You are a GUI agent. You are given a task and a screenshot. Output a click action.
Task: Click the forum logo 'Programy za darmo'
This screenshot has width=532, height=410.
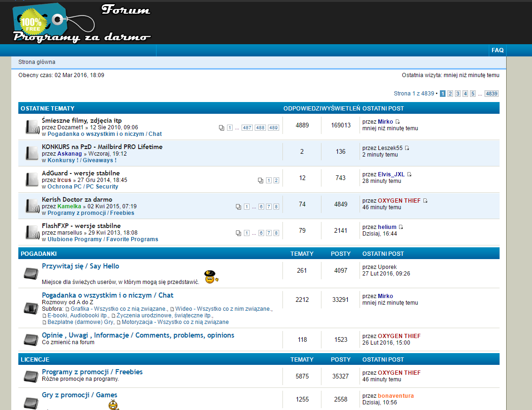pyautogui.click(x=82, y=23)
